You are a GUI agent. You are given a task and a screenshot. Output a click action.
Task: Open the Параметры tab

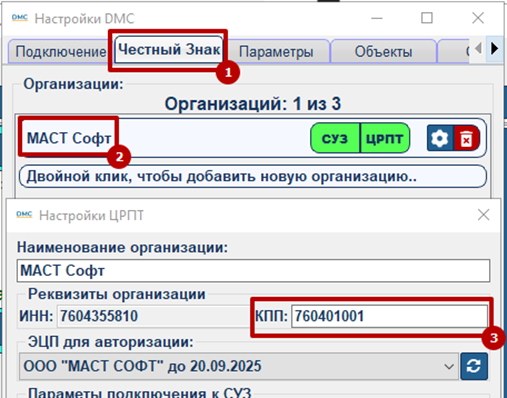tap(276, 52)
